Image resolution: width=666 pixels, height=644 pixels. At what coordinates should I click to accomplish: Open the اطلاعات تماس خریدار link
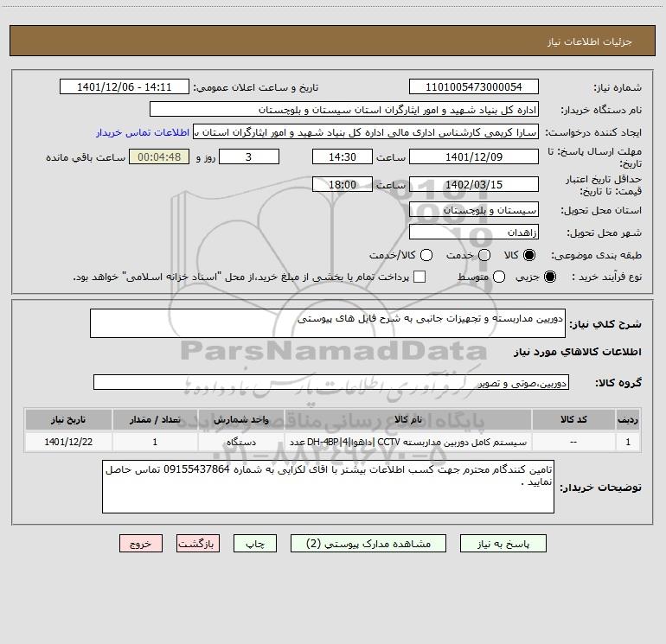point(143,132)
